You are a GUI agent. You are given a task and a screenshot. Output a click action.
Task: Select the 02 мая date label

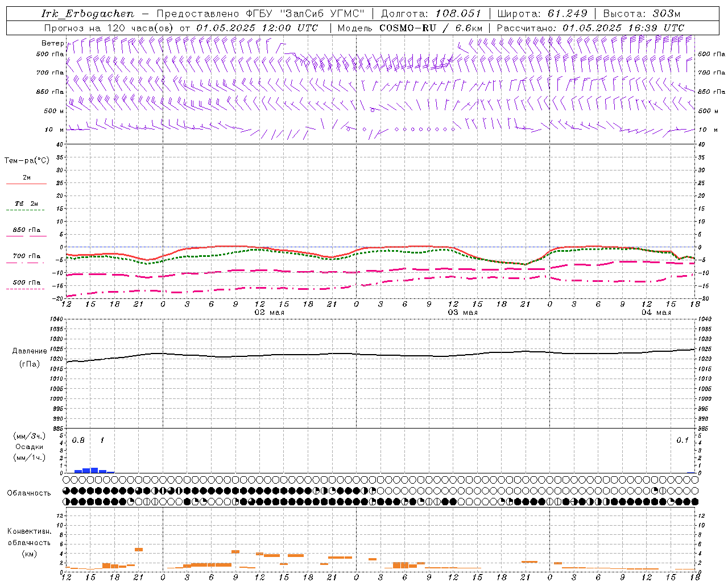(269, 313)
